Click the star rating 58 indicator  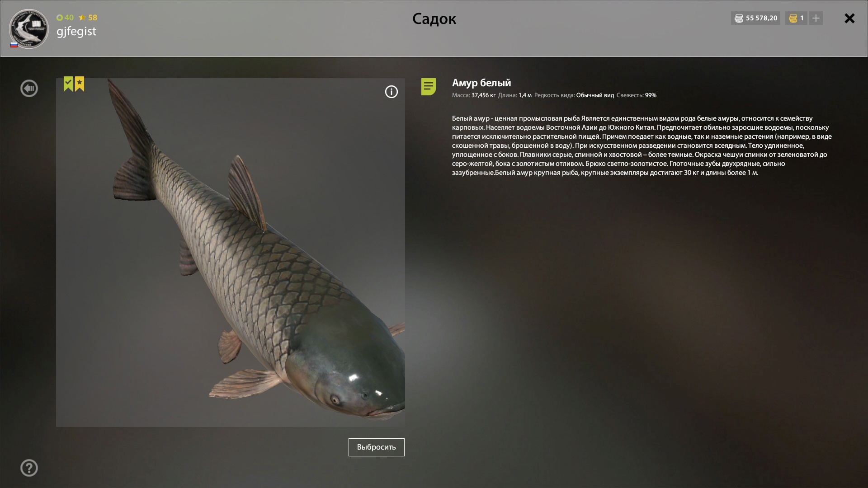[x=88, y=18]
